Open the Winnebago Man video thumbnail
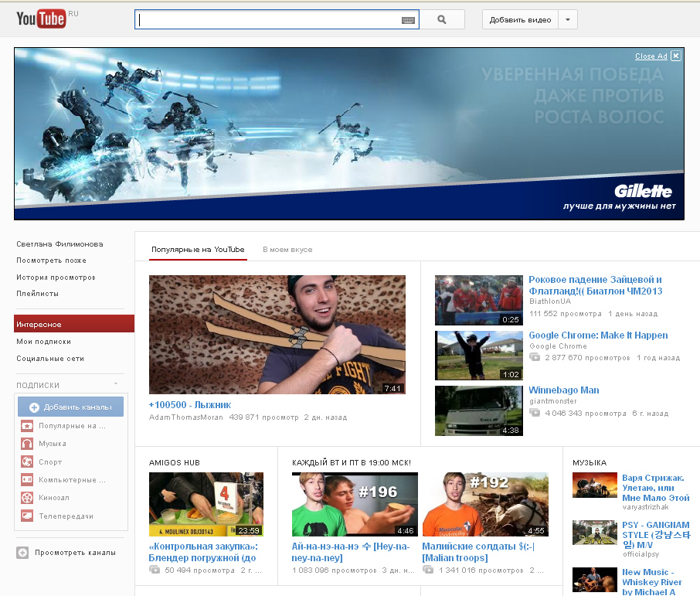The width and height of the screenshot is (700, 596). pos(478,410)
